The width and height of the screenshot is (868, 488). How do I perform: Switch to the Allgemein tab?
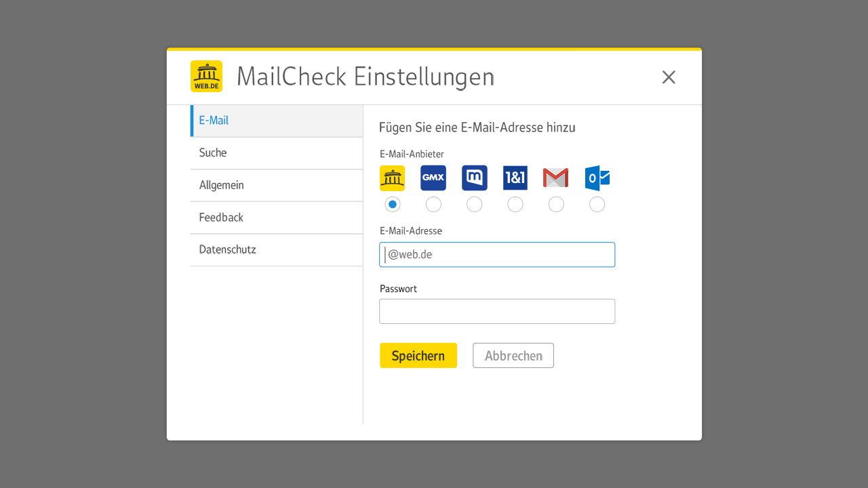277,186
